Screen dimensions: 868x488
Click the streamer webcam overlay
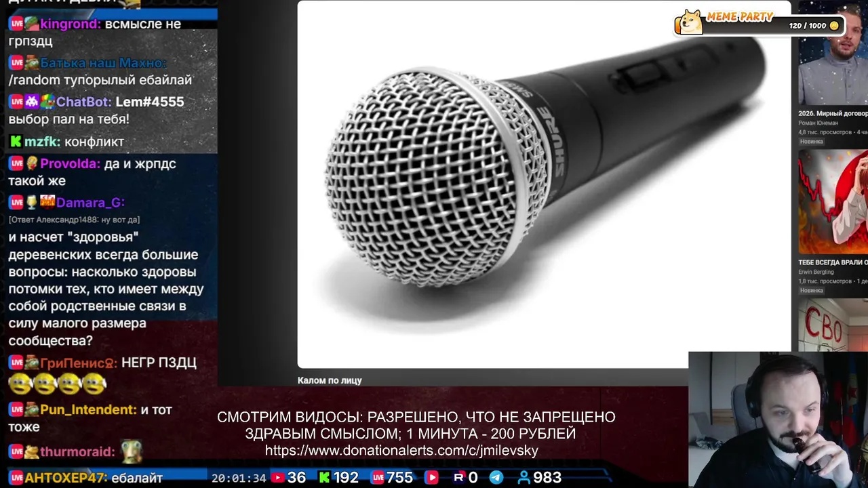coord(778,420)
